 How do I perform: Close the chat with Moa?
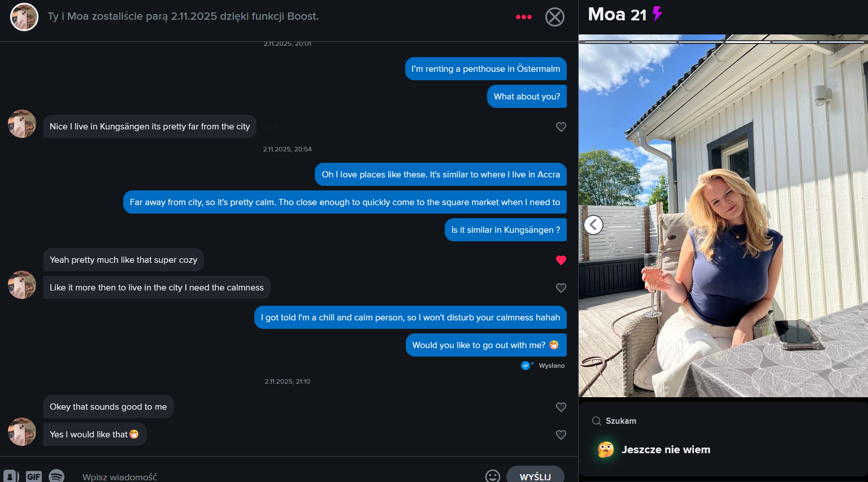pos(555,17)
